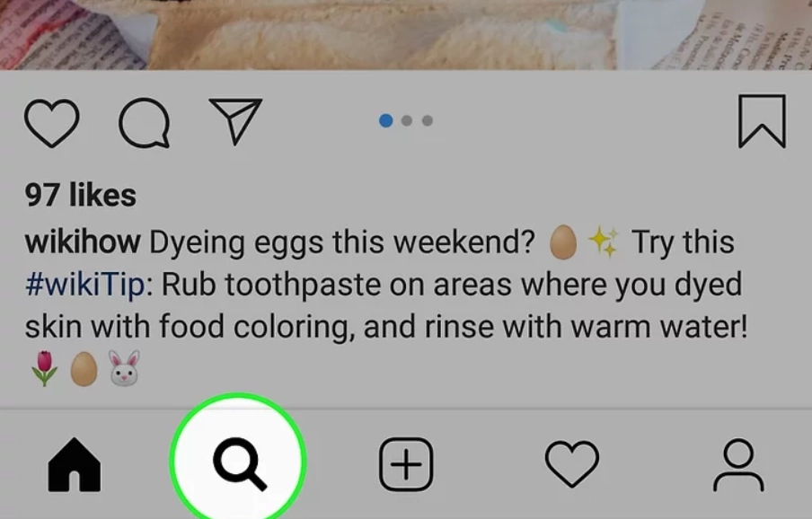Open profile tab person icon

(x=738, y=464)
